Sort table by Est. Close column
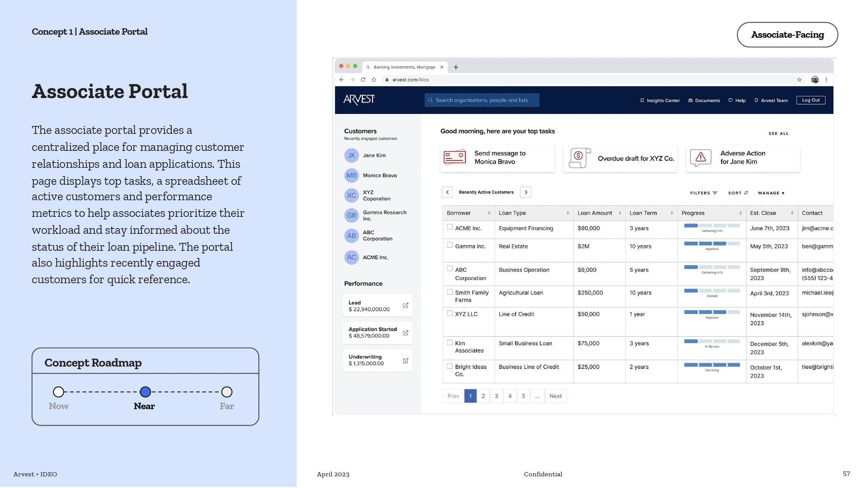Screen dimensions: 868x488 pos(792,213)
